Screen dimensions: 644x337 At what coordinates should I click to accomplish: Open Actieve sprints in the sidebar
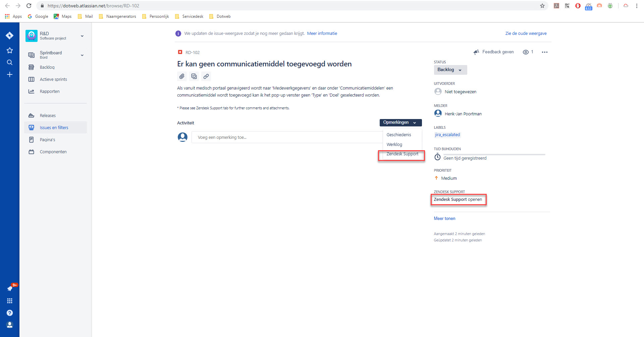point(56,79)
